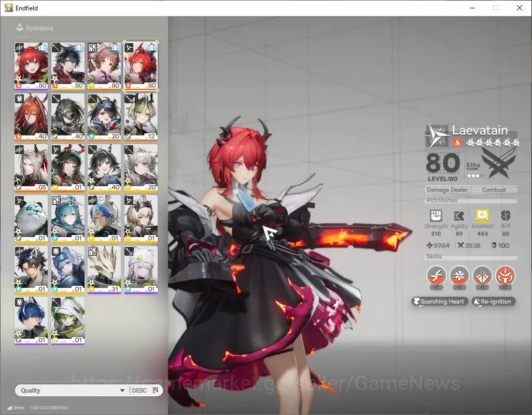This screenshot has height=415, width=532.
Task: Click the six-star rarity row
Action: [x=492, y=143]
